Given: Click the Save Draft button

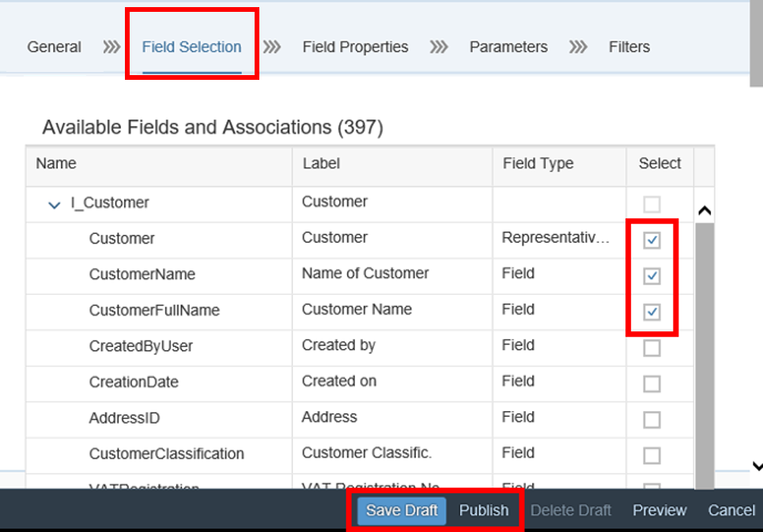Looking at the screenshot, I should tap(402, 511).
